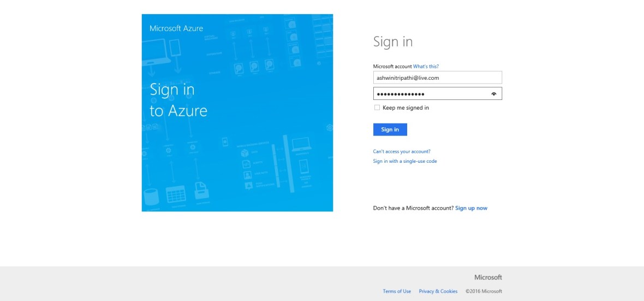Click Can't access your account? link

402,151
